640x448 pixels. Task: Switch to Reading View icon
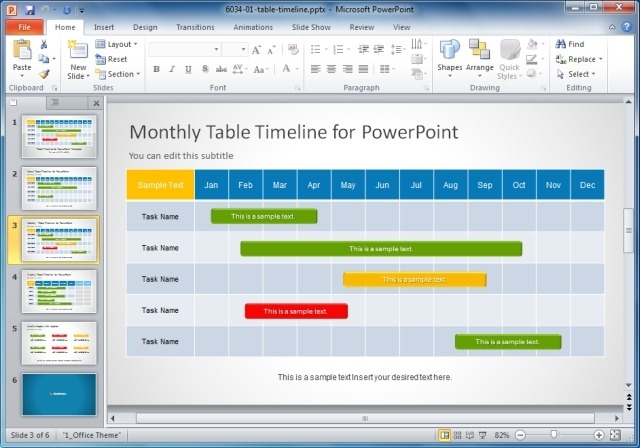470,435
